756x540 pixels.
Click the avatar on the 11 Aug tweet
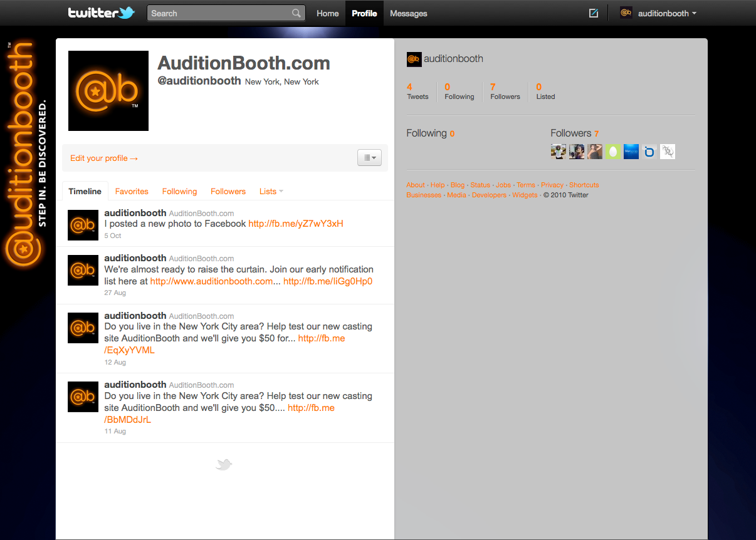83,397
